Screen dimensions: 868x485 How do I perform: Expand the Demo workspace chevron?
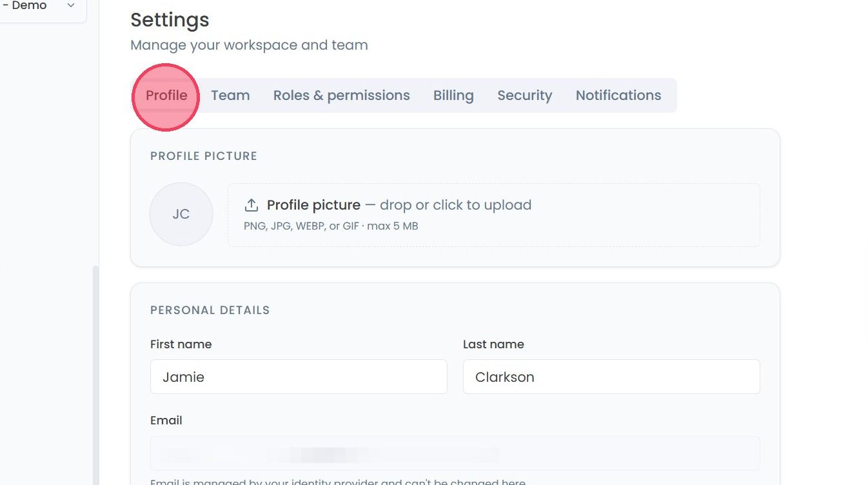click(x=71, y=5)
